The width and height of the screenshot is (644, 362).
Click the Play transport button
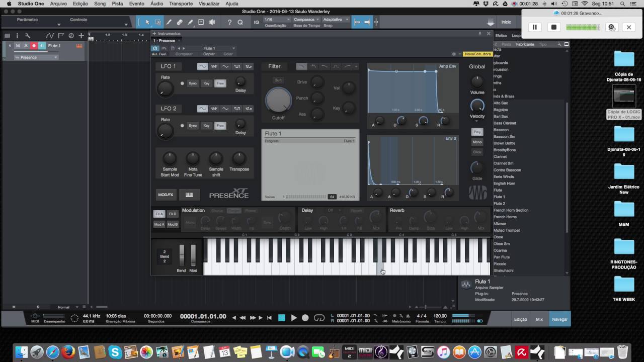(294, 318)
